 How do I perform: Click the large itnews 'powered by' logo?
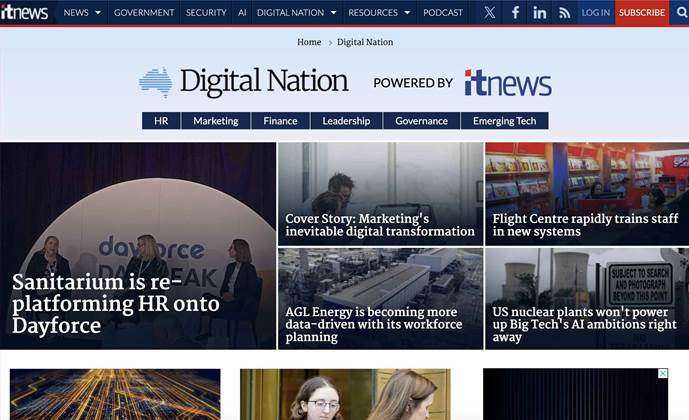click(x=508, y=82)
